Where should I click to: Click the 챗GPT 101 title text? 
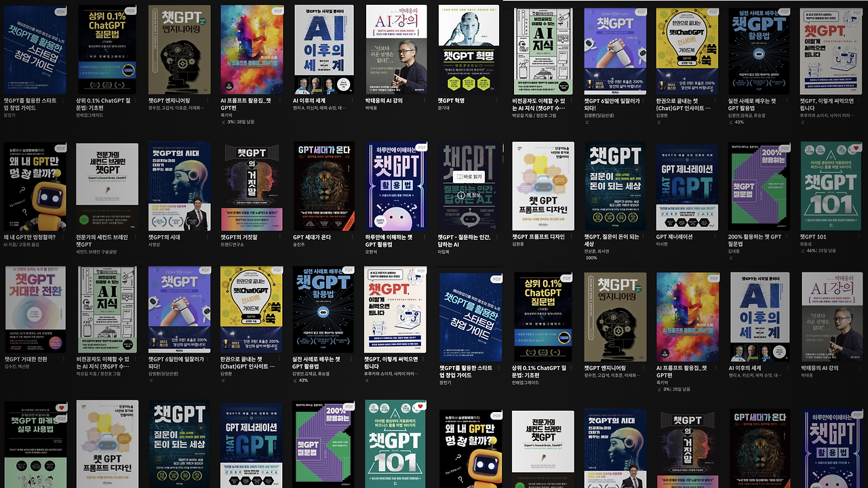coord(813,237)
